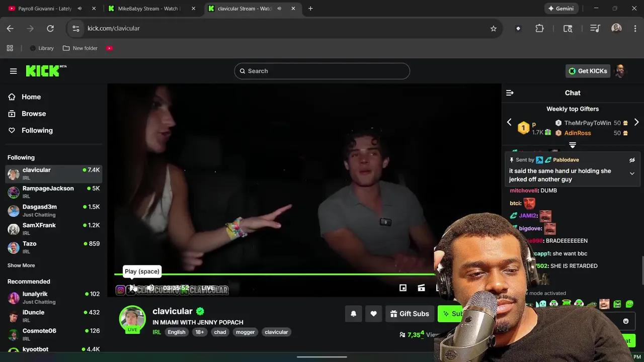Go to Home in sidebar
This screenshot has height=362, width=644.
tap(25, 97)
